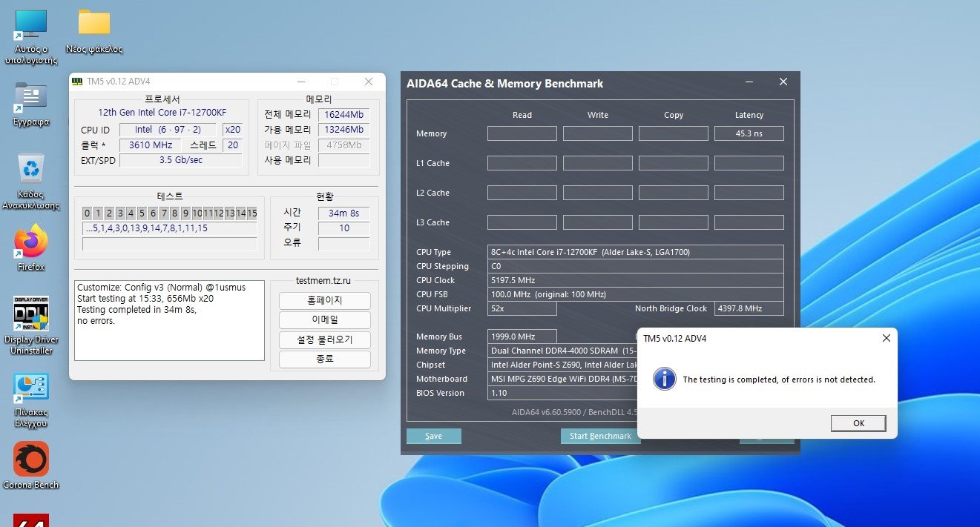The height and width of the screenshot is (527, 980).
Task: Click the CPU Stepping value C0
Action: tap(636, 266)
